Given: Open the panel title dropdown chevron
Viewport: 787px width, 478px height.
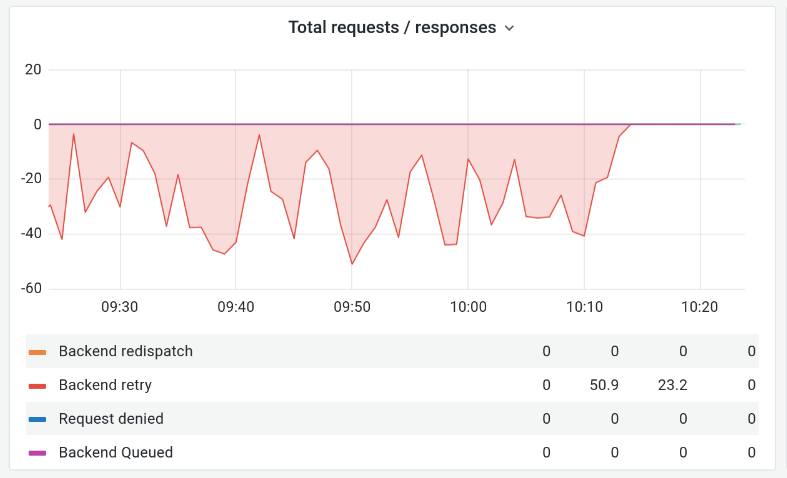Looking at the screenshot, I should (x=509, y=29).
